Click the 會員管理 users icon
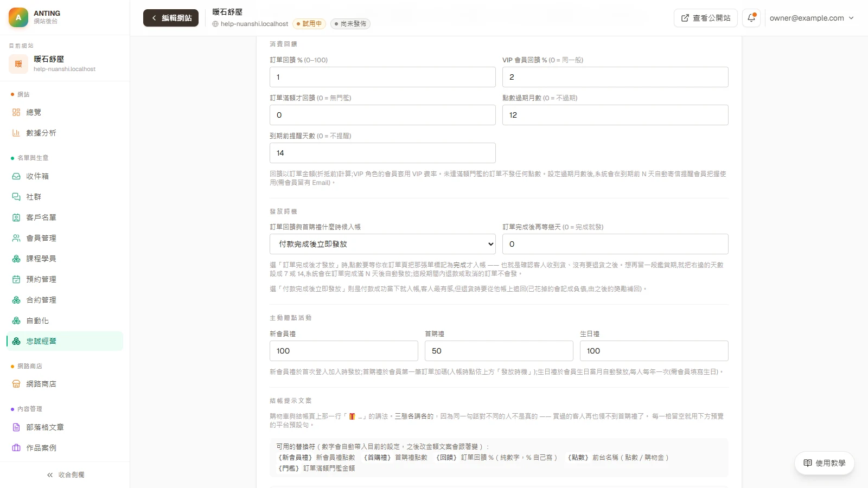Image resolution: width=868 pixels, height=488 pixels. click(x=16, y=238)
